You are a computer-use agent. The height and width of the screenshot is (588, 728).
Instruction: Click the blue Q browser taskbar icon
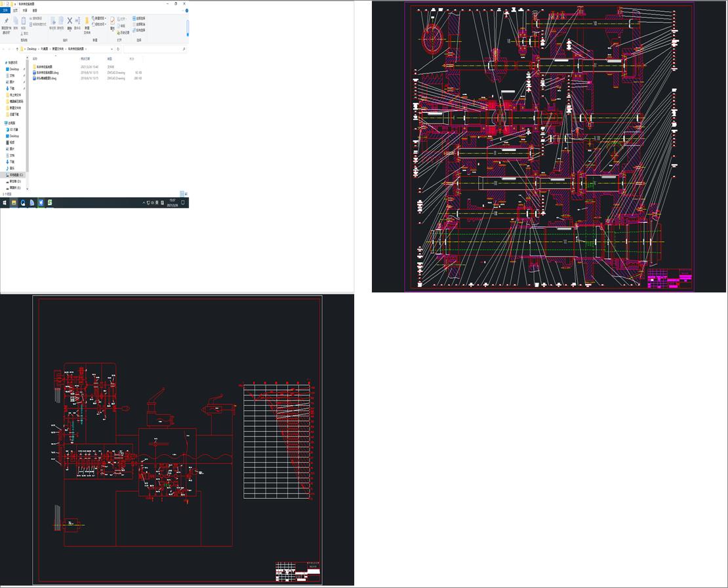[23, 203]
